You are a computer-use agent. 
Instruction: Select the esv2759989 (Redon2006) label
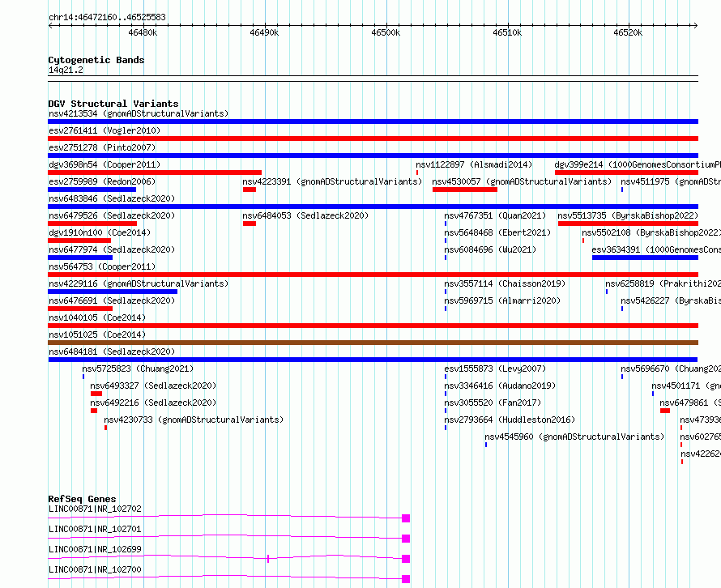pos(102,181)
